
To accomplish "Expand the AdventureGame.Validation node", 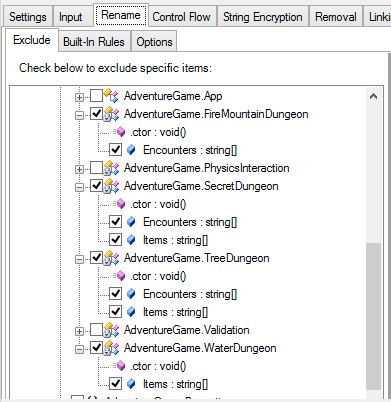I will click(79, 331).
